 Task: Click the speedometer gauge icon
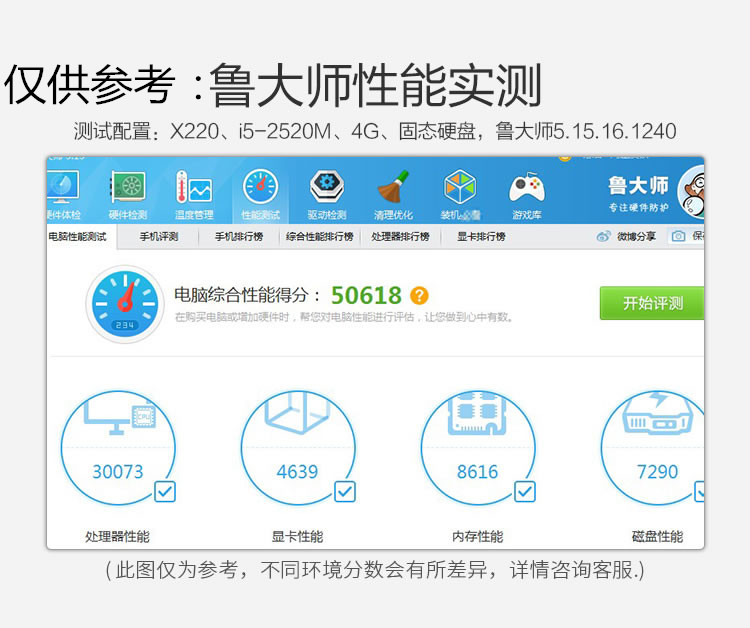click(x=125, y=304)
